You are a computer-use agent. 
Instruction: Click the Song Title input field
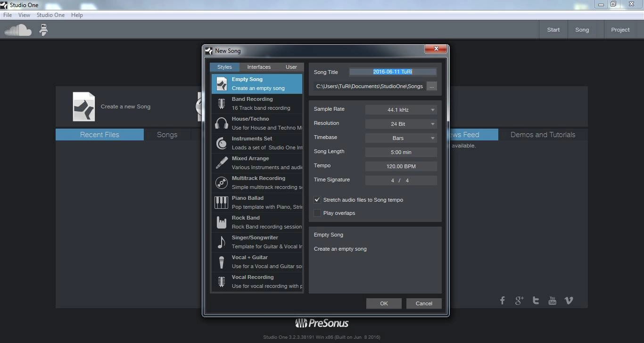(x=393, y=72)
